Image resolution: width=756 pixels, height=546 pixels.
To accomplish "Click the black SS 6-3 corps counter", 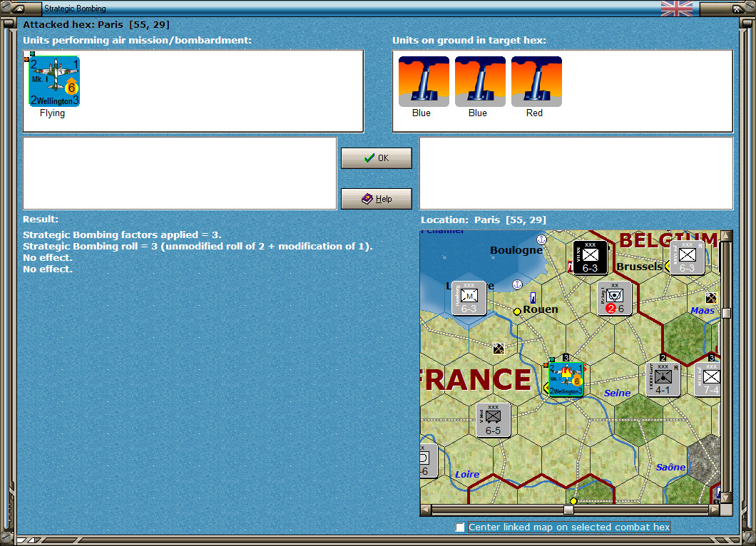I will pos(590,258).
